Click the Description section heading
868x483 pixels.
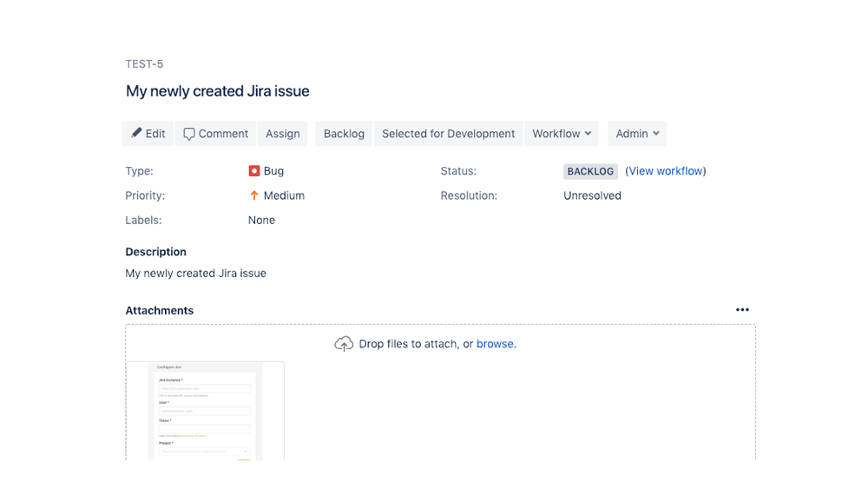(x=155, y=252)
